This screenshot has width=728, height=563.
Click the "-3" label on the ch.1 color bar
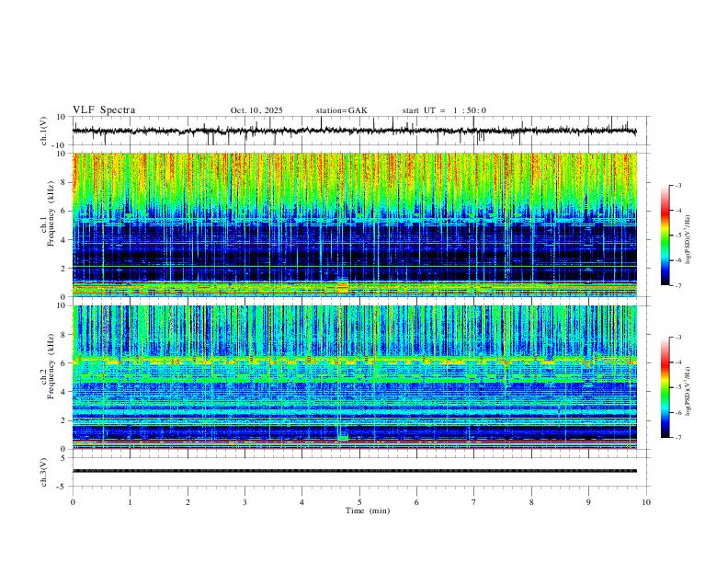(677, 185)
